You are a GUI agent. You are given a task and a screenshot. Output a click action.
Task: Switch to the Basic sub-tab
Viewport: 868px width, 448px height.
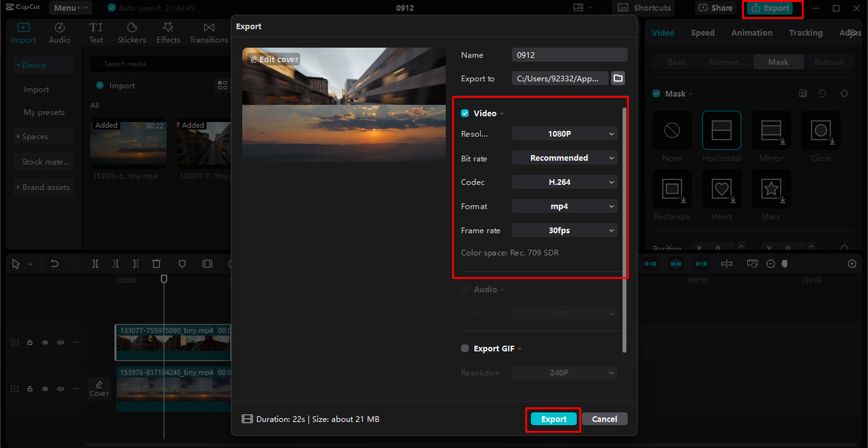pyautogui.click(x=677, y=62)
